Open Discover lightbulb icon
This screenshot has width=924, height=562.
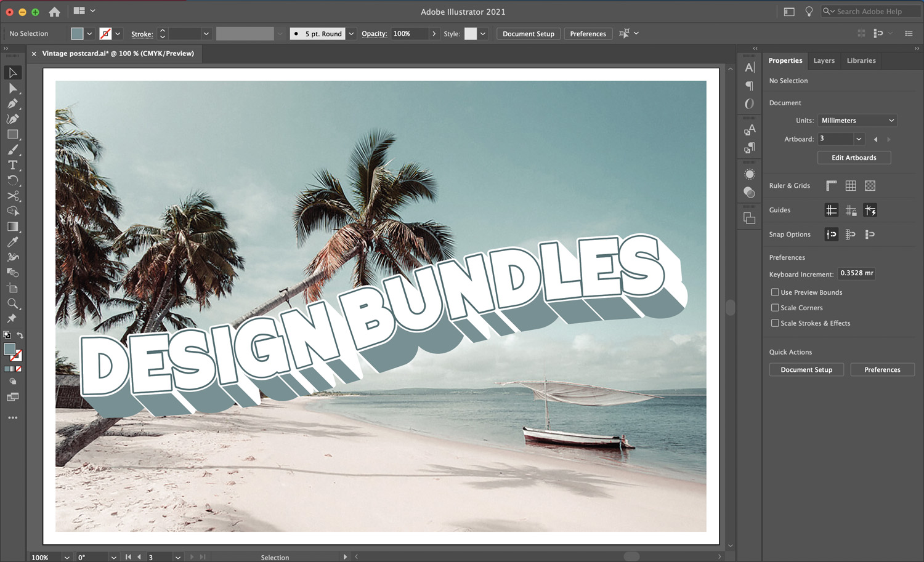click(x=809, y=12)
